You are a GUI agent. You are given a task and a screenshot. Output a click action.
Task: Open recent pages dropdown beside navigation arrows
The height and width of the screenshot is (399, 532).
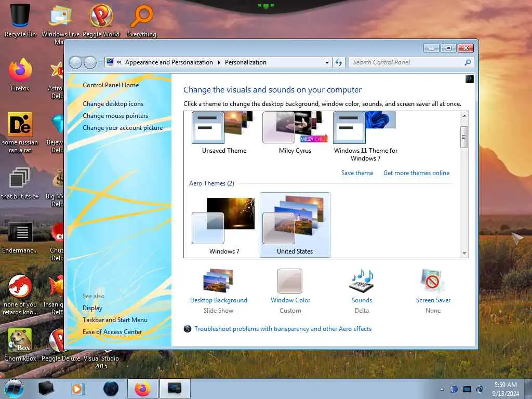point(100,63)
